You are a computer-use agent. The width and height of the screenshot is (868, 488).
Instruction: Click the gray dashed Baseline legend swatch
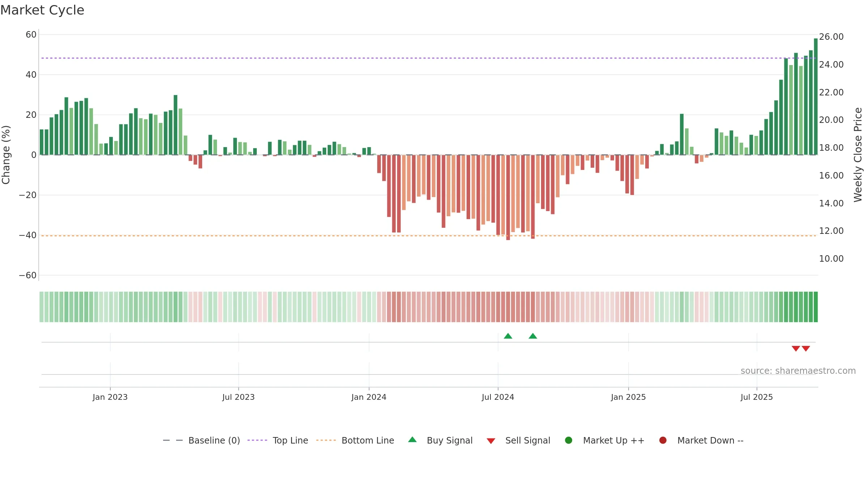pyautogui.click(x=173, y=440)
